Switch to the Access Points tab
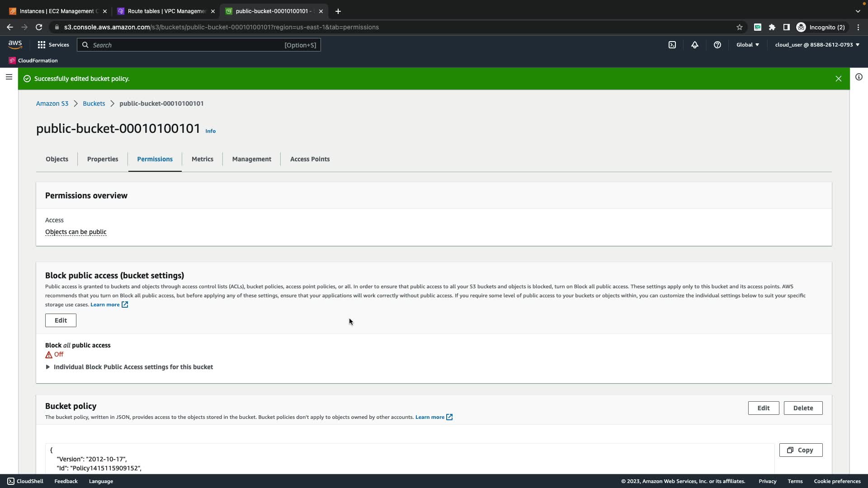868x488 pixels. click(x=310, y=159)
